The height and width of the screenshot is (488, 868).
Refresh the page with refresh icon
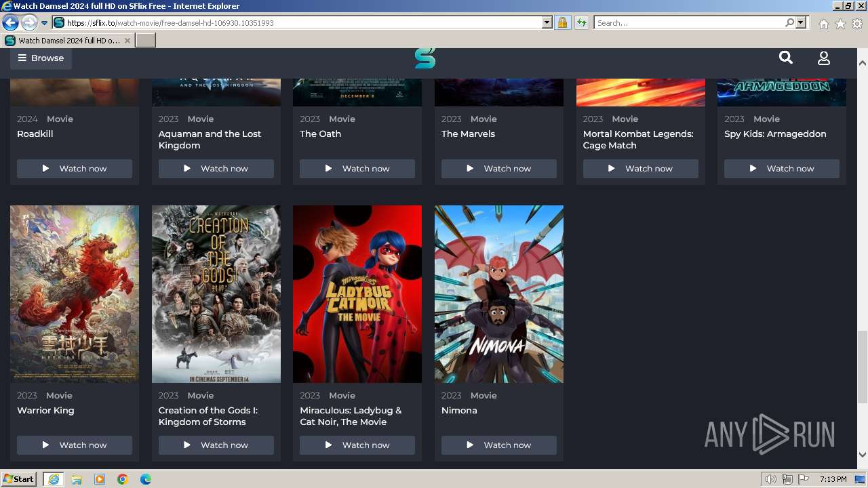(x=581, y=22)
